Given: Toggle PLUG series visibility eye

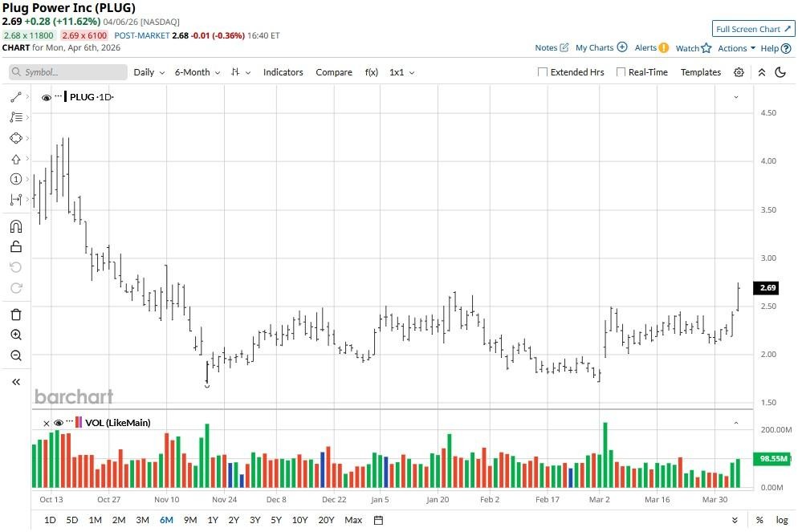Looking at the screenshot, I should [47, 98].
